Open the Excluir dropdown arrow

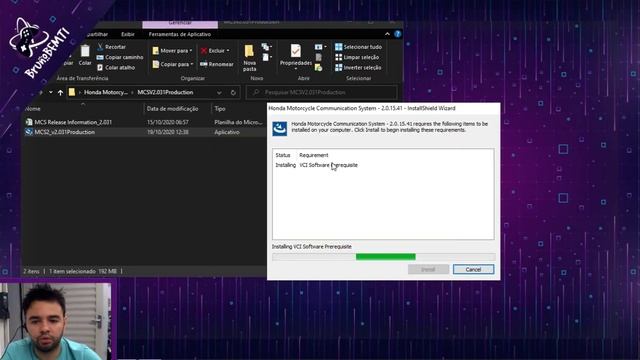tap(228, 51)
